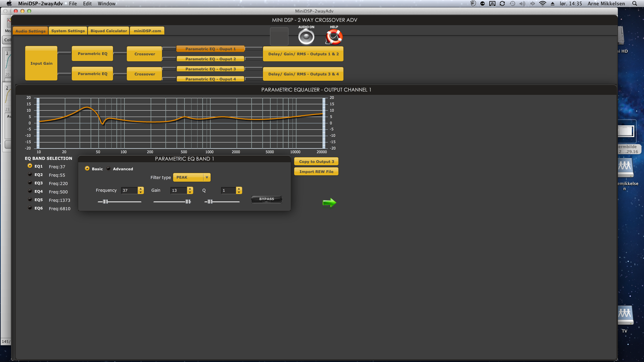Screen dimensions: 644x362
Task: Select EQ5 band radio button
Action: [30, 199]
